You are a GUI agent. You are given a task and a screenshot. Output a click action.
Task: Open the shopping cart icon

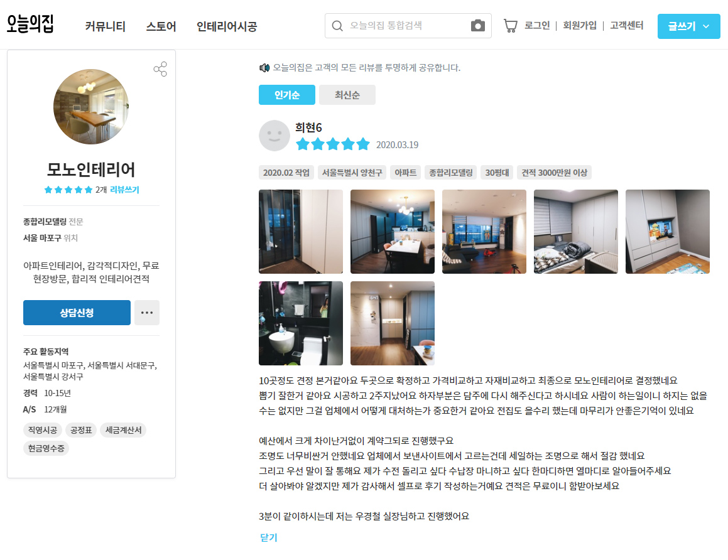tap(510, 26)
